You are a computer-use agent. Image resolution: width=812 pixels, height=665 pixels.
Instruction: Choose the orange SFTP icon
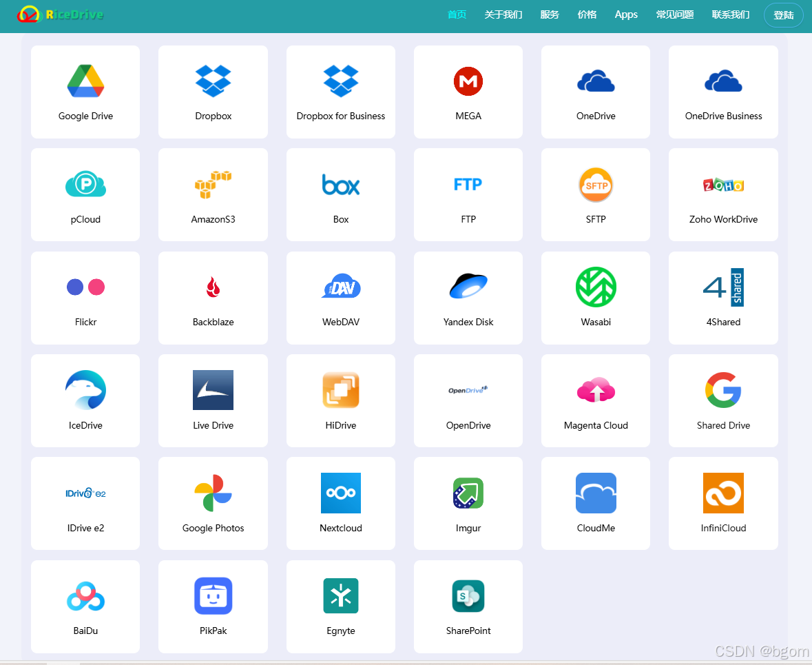596,185
